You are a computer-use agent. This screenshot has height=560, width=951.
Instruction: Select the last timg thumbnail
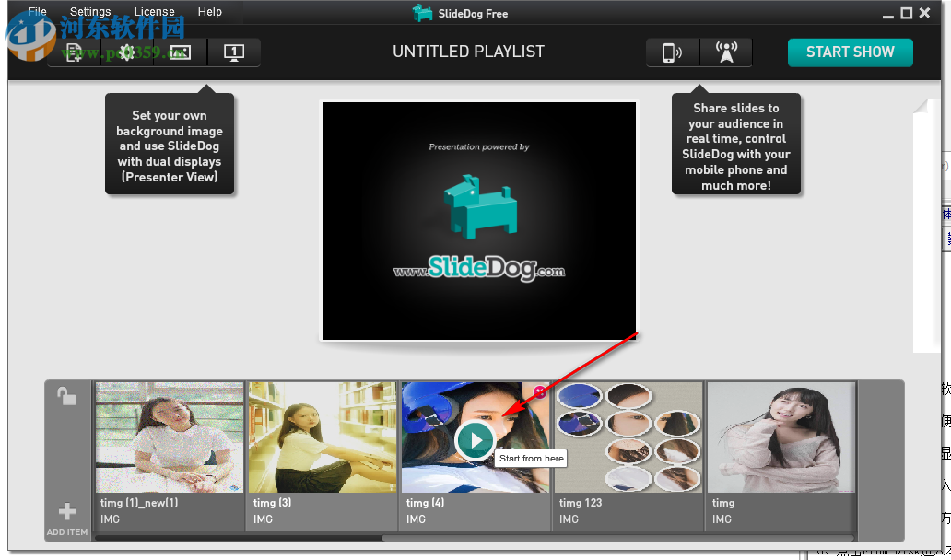pyautogui.click(x=781, y=437)
